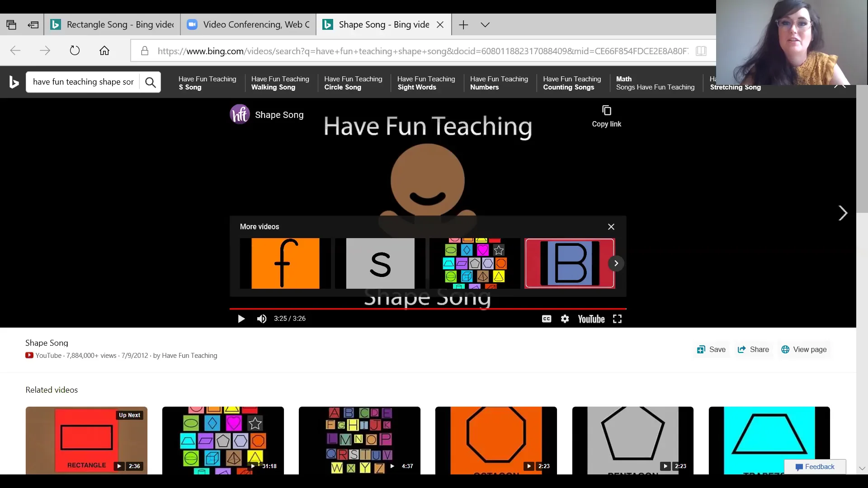Viewport: 868px width, 488px height.
Task: Open the Pentagon related video
Action: (632, 441)
